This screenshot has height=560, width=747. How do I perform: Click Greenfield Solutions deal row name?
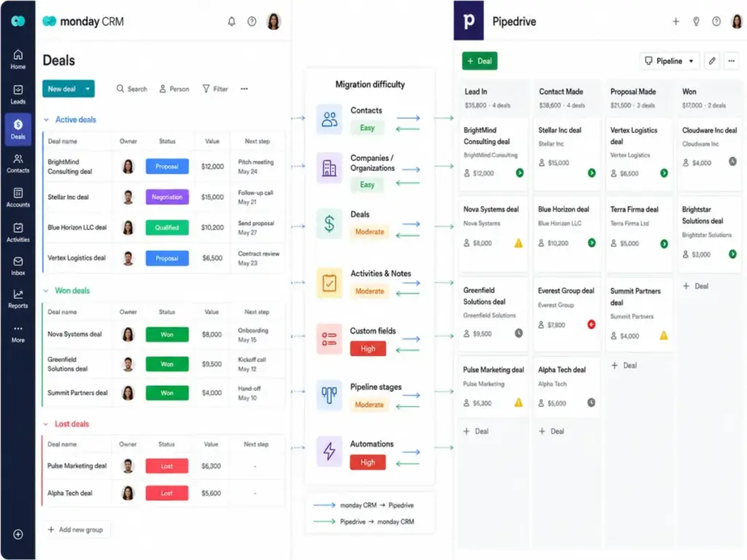pos(68,365)
